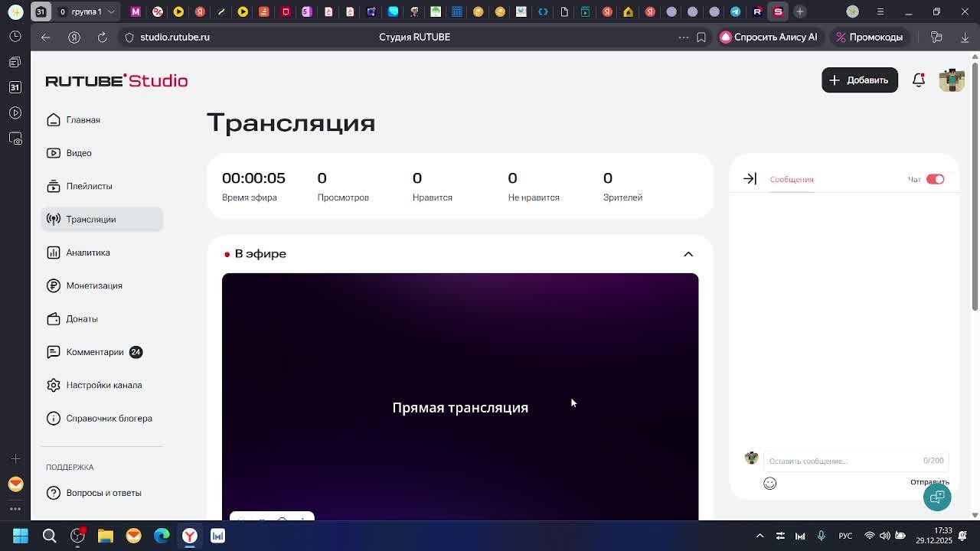The height and width of the screenshot is (551, 980).
Task: Bookmark the page with bookmark icon
Action: (x=701, y=37)
